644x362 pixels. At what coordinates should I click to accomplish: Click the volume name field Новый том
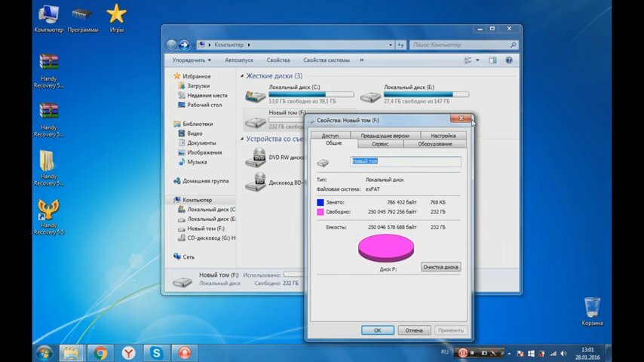[406, 161]
